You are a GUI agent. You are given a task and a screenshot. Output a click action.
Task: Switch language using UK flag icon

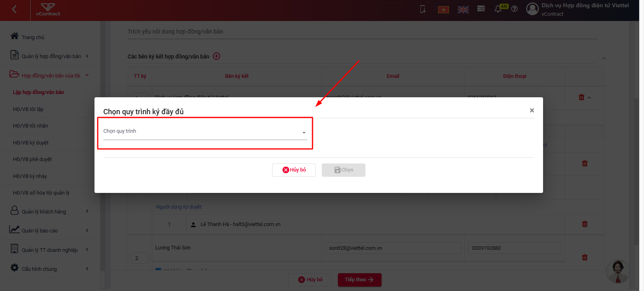463,10
